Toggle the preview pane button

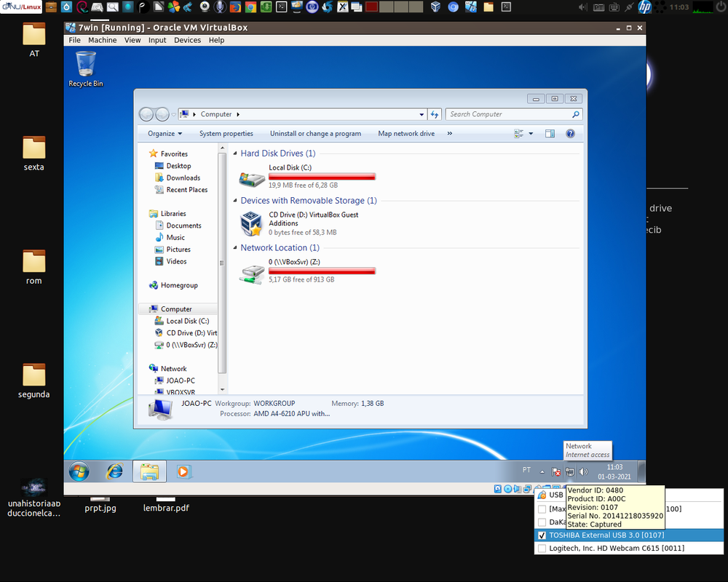point(550,134)
